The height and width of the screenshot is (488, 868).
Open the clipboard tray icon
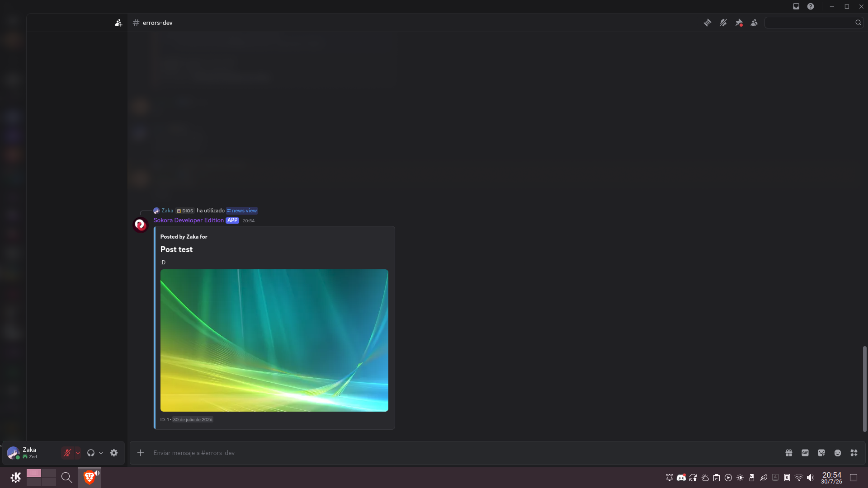click(x=717, y=478)
